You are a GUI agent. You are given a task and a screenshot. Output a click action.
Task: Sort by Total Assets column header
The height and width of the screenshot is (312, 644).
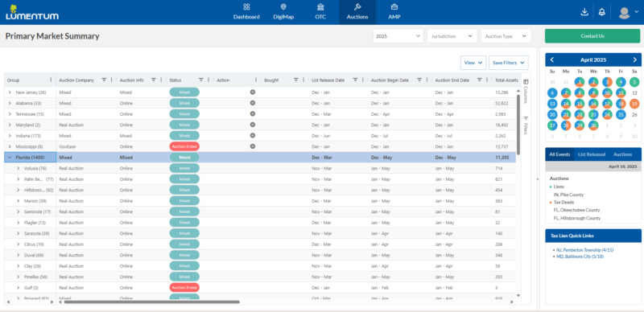pyautogui.click(x=506, y=80)
